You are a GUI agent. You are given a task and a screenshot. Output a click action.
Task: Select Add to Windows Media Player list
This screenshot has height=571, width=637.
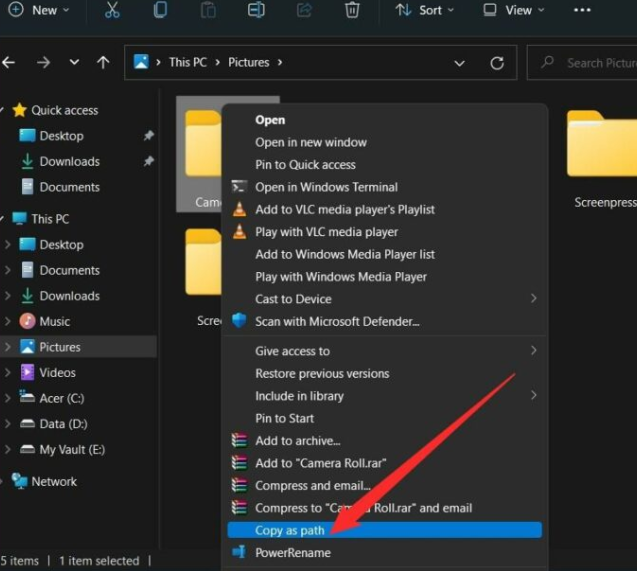coord(384,254)
